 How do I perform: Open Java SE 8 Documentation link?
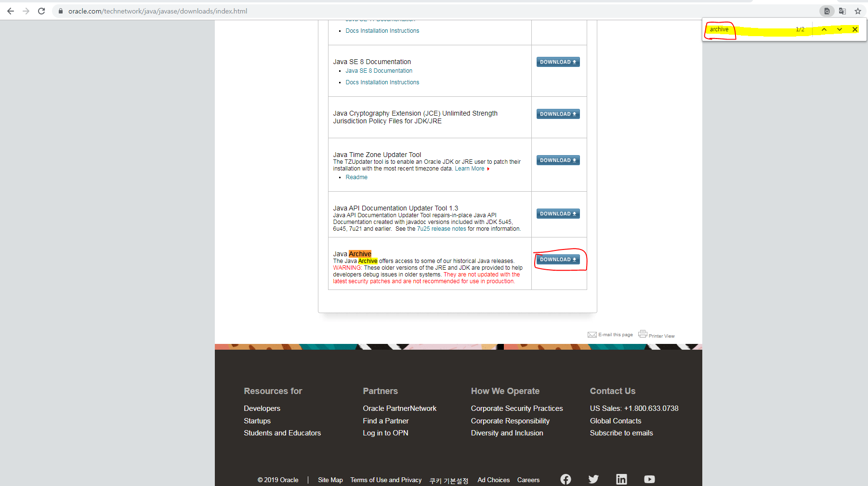click(379, 71)
